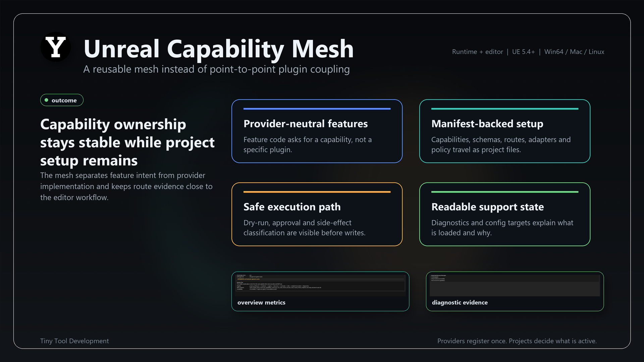Click the diagnostic evidence caption
This screenshot has width=644, height=362.
pyautogui.click(x=460, y=302)
